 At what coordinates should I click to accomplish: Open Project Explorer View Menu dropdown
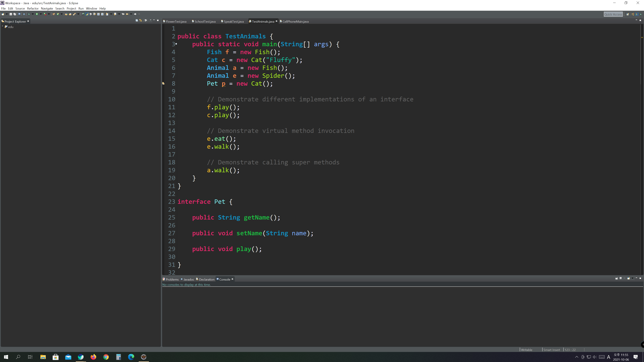[x=150, y=20]
